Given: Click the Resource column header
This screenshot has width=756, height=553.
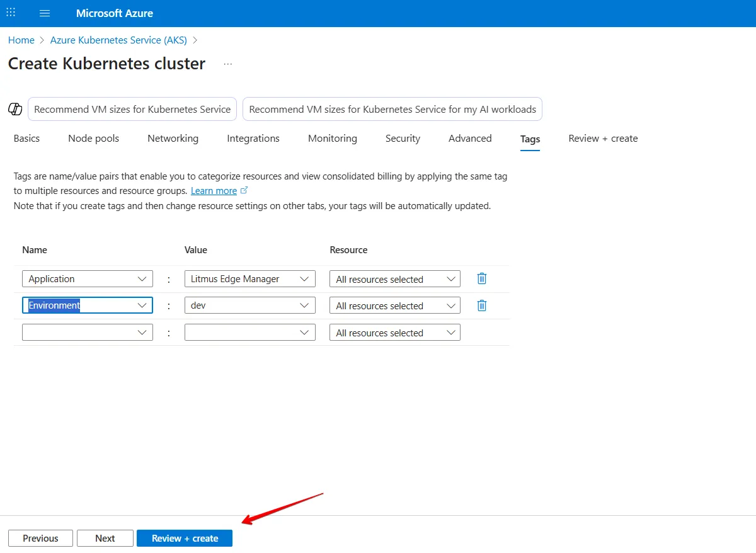Looking at the screenshot, I should click(x=348, y=250).
